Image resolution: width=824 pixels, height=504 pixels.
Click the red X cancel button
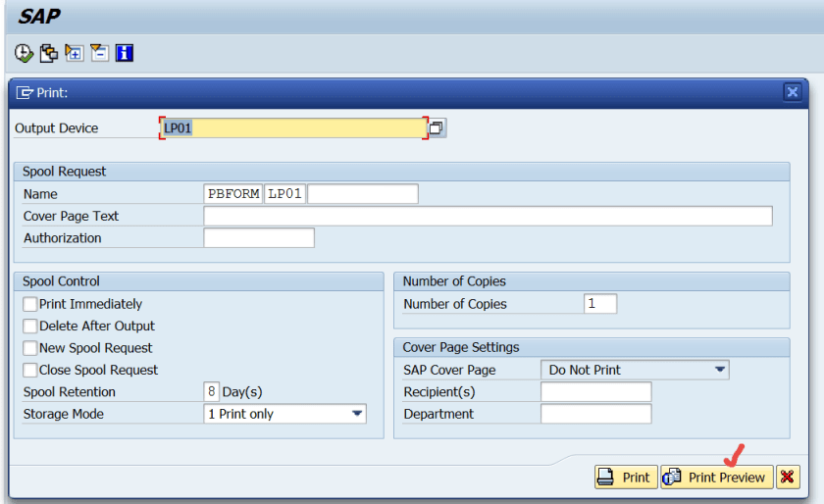coord(787,477)
